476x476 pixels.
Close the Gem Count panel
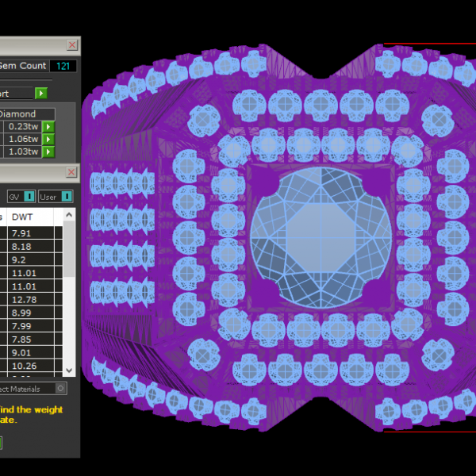[72, 45]
